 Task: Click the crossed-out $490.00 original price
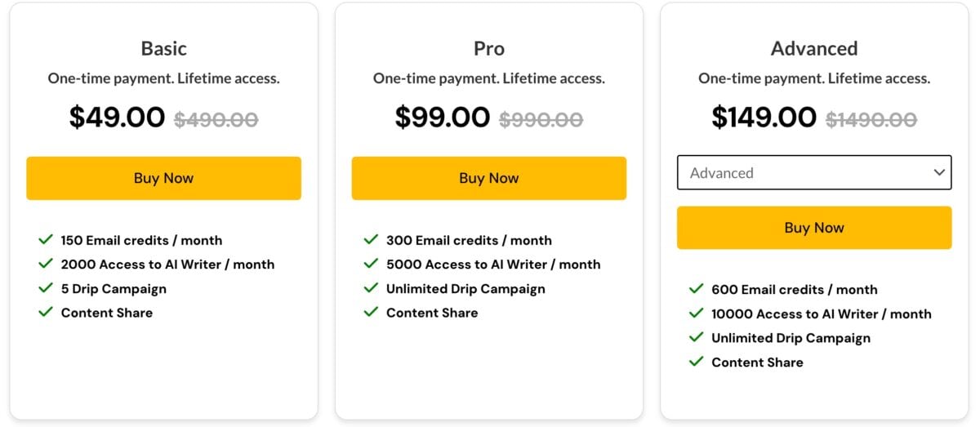pos(216,119)
